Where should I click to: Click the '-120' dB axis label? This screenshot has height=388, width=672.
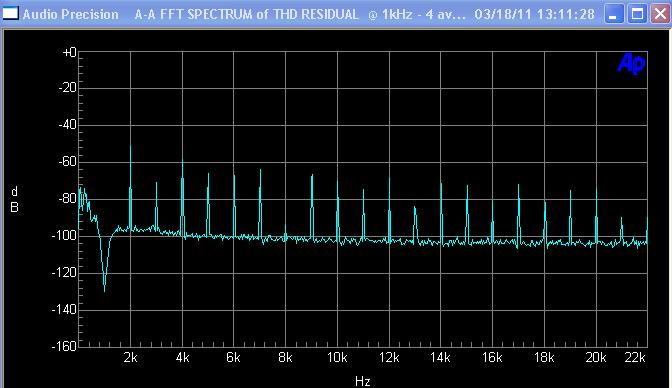[64, 272]
